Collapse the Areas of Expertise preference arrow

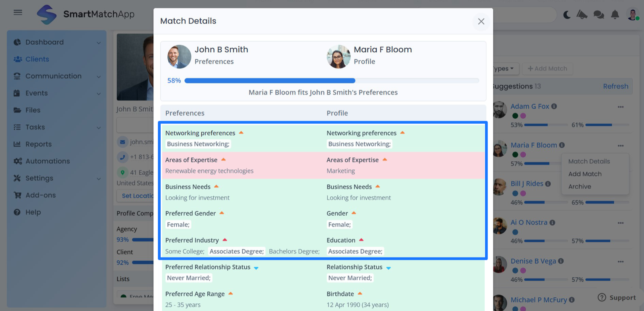(223, 159)
